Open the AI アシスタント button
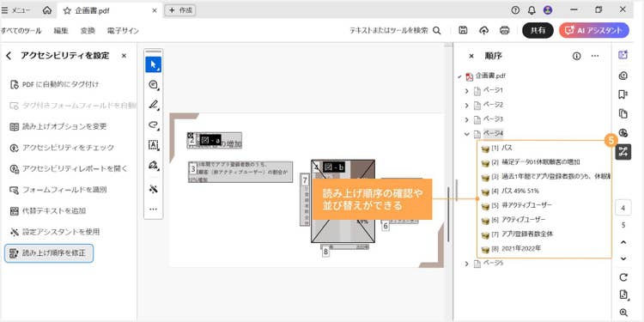This screenshot has height=322, width=644. click(594, 30)
